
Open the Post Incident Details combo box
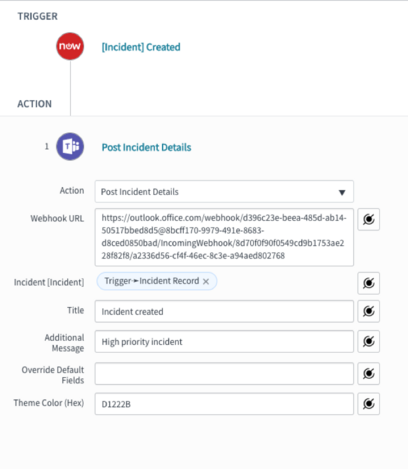coord(224,192)
